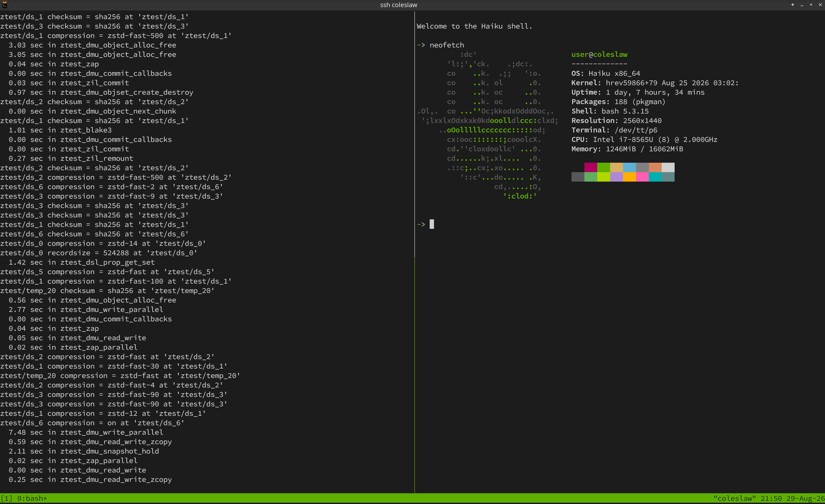Click 'ztest/temp_20 checksum = sha256' line

click(107, 291)
